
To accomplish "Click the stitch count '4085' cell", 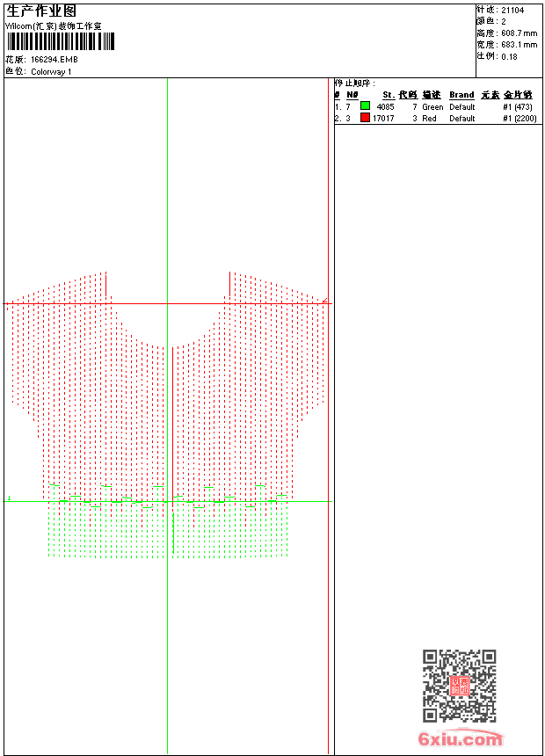I will click(x=385, y=106).
